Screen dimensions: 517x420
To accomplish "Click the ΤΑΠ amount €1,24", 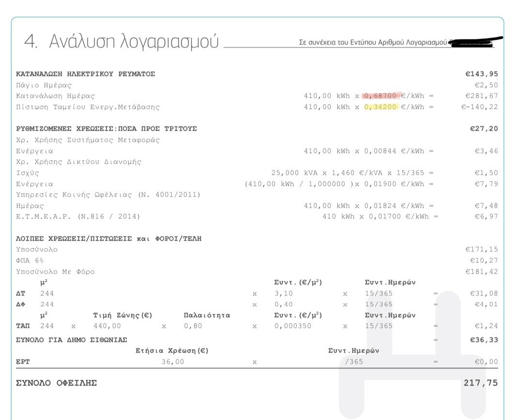I will coord(486,326).
